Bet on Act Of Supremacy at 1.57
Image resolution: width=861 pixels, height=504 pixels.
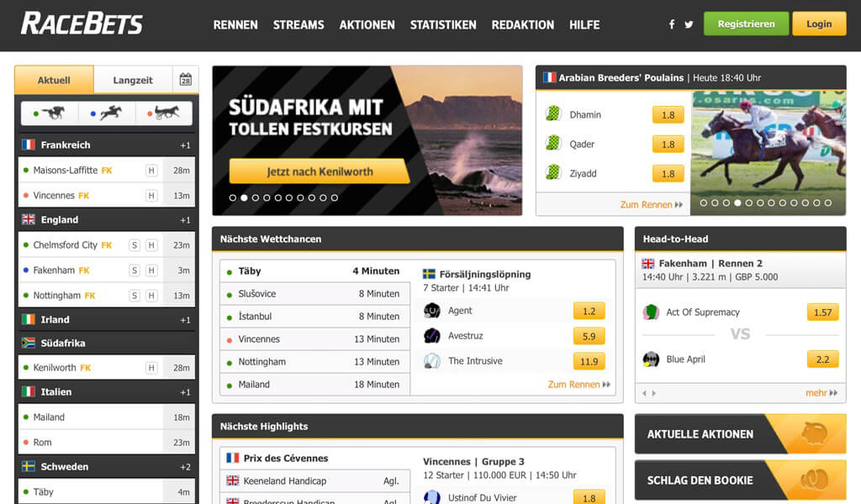click(822, 312)
